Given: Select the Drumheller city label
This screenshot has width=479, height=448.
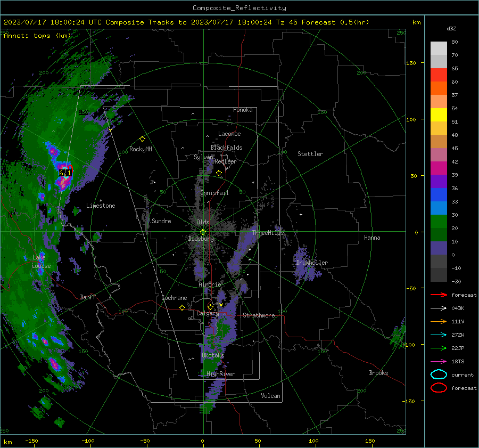Looking at the screenshot, I should pos(311,263).
